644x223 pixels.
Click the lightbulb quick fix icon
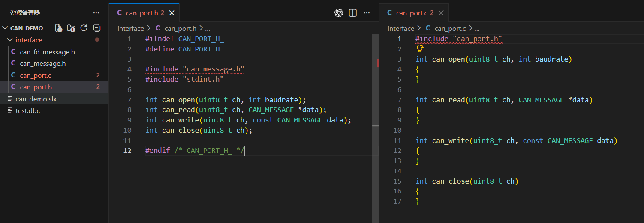point(420,48)
